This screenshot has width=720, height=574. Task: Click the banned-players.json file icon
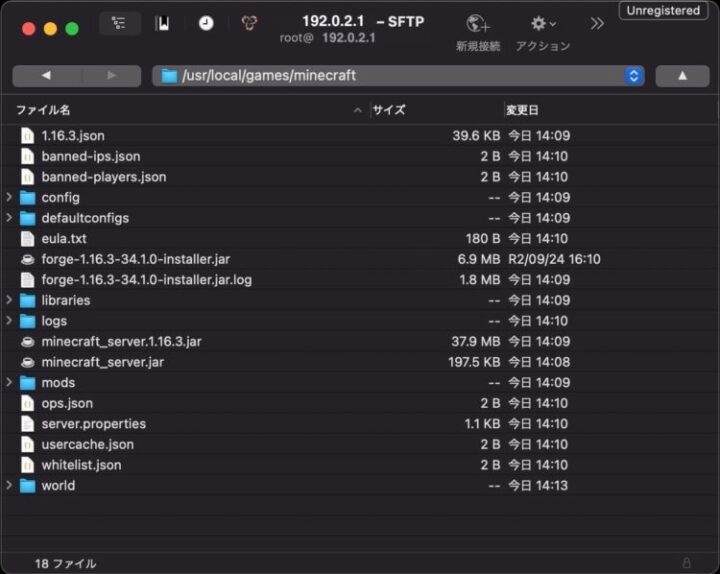coord(28,177)
